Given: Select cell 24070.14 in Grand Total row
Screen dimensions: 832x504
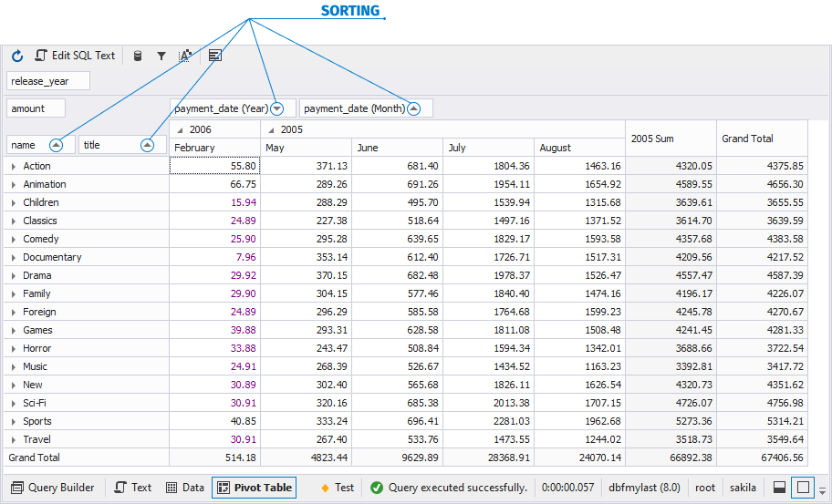Looking at the screenshot, I should 580,458.
